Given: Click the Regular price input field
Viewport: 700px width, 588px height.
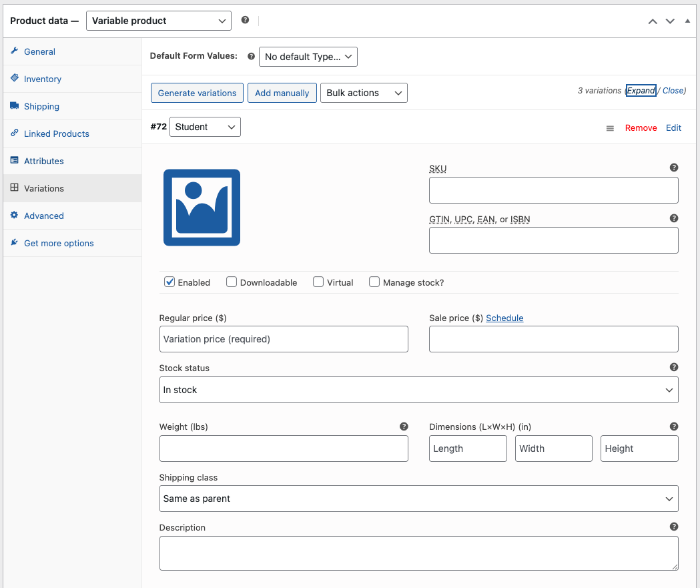Looking at the screenshot, I should pos(284,339).
